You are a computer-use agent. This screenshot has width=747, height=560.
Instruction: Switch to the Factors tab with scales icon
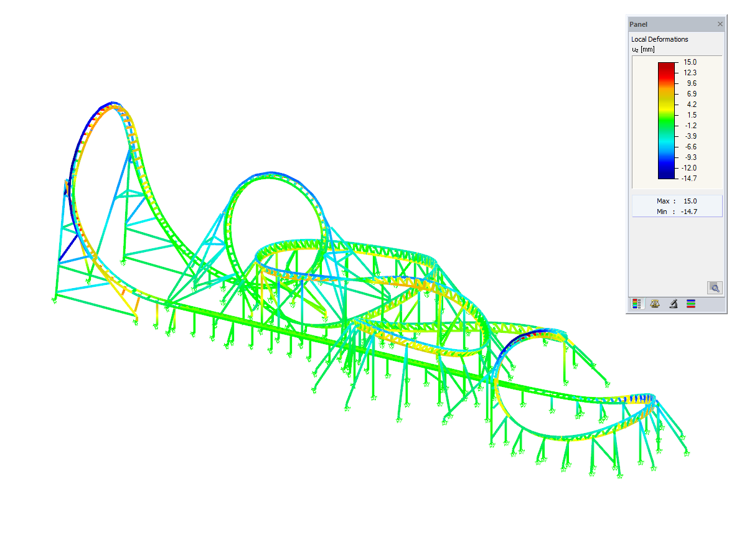654,303
